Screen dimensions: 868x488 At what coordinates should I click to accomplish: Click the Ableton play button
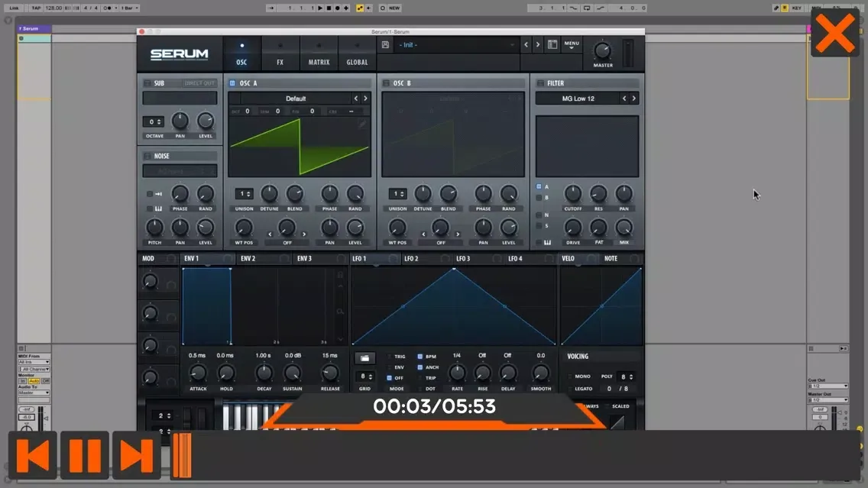pyautogui.click(x=320, y=8)
